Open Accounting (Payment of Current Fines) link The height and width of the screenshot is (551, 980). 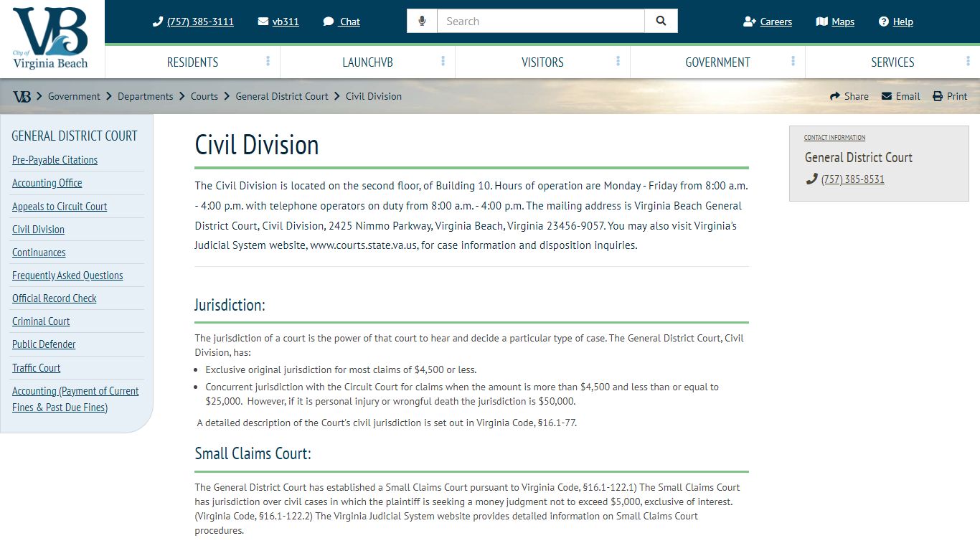click(75, 399)
